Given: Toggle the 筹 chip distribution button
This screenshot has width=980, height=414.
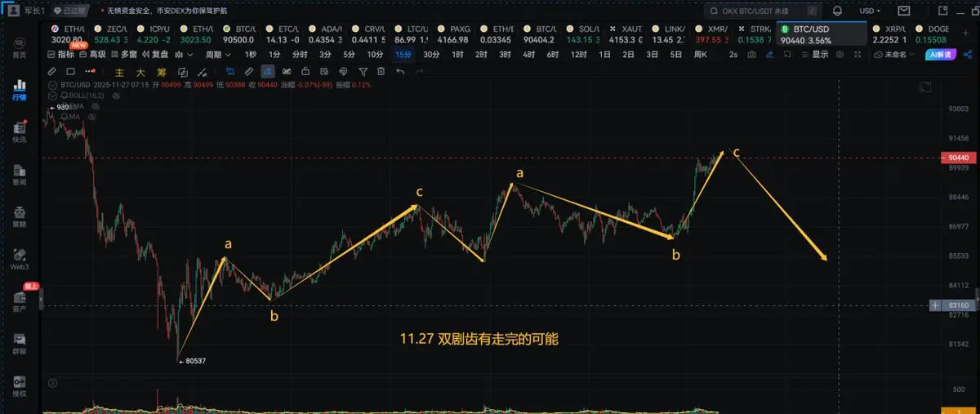Looking at the screenshot, I should point(161,72).
